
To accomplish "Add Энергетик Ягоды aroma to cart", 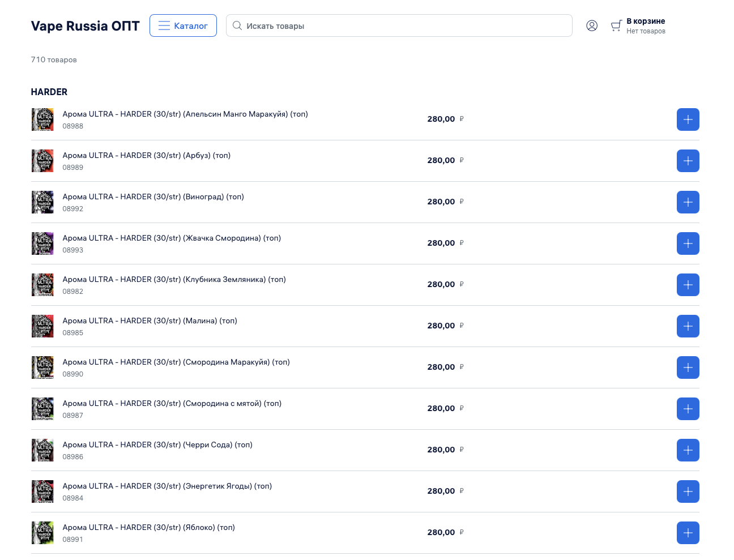I will click(x=688, y=491).
